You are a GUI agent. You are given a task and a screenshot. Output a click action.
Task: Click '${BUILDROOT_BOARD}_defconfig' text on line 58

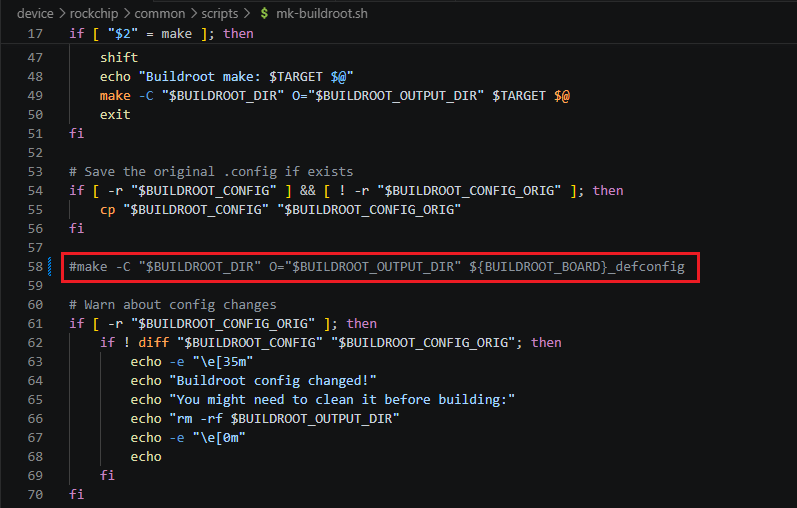[576, 266]
